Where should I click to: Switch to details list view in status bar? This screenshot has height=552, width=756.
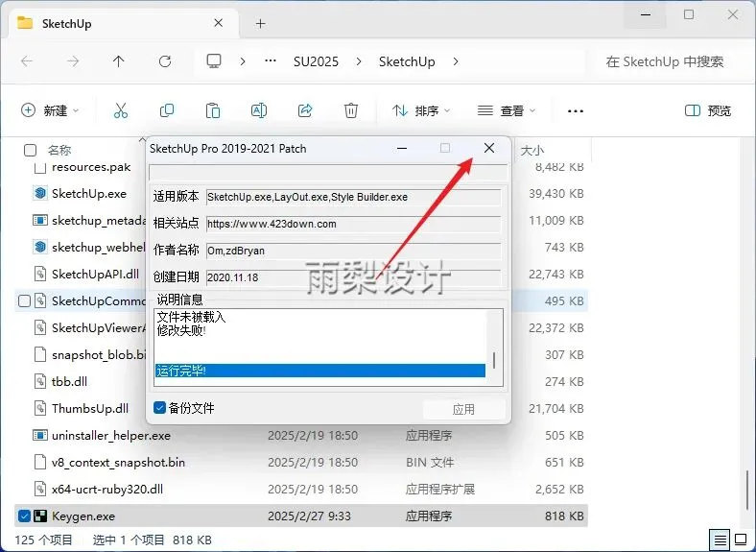tap(721, 540)
